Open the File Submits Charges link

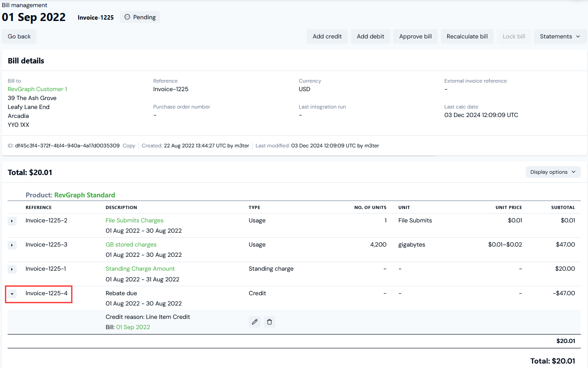[134, 221]
